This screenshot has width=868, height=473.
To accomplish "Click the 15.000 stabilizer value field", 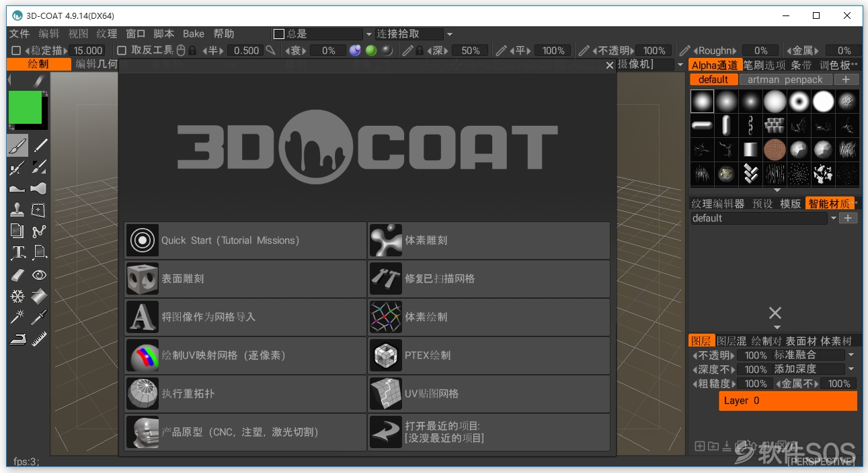I will pyautogui.click(x=88, y=50).
